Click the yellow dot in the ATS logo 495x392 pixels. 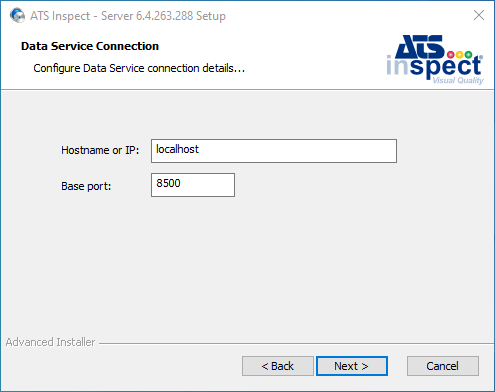pos(460,54)
